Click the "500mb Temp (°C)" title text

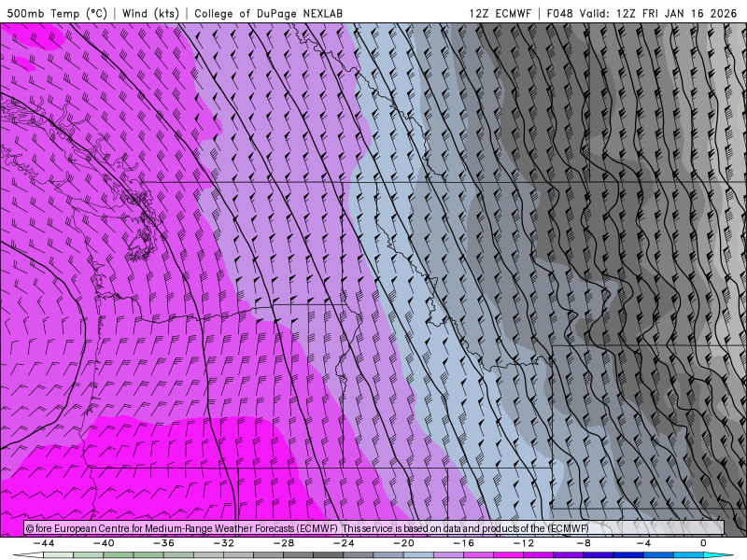click(x=57, y=13)
